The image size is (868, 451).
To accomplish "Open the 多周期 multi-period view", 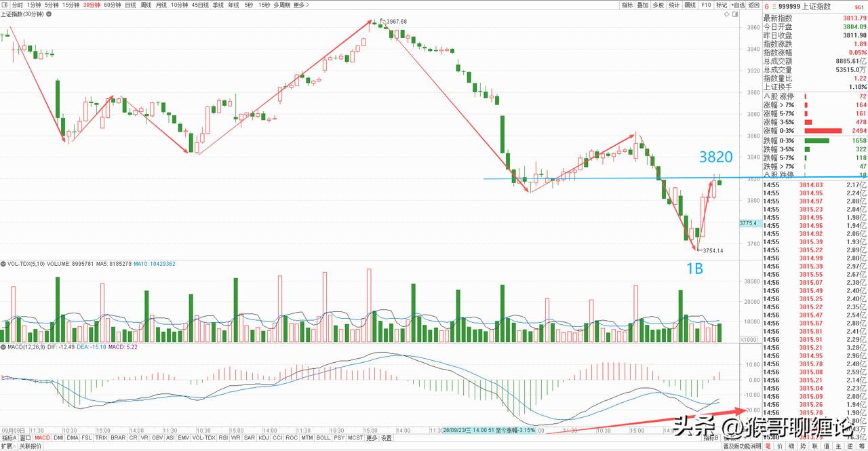I will click(281, 5).
